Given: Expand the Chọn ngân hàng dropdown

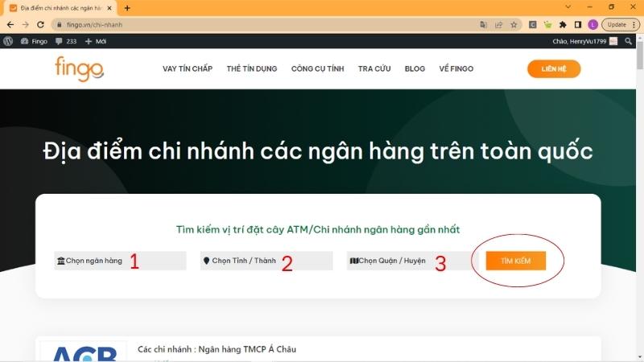Looking at the screenshot, I should click(x=120, y=261).
